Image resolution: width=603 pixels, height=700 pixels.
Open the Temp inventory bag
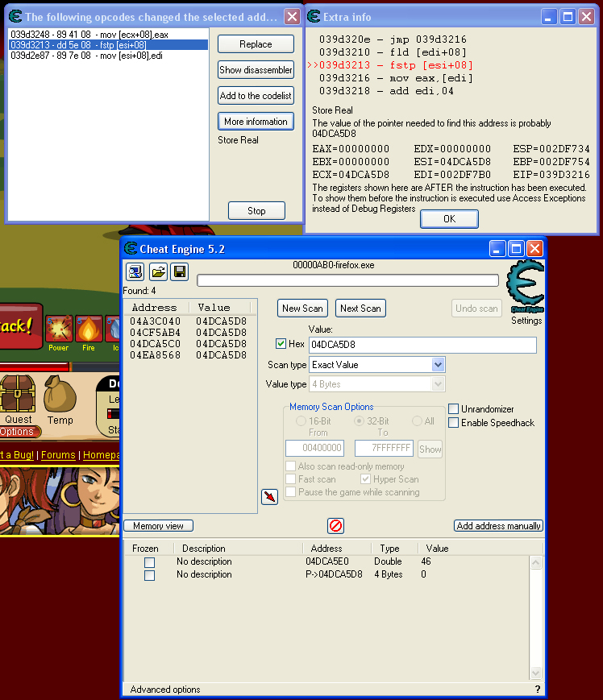click(60, 396)
